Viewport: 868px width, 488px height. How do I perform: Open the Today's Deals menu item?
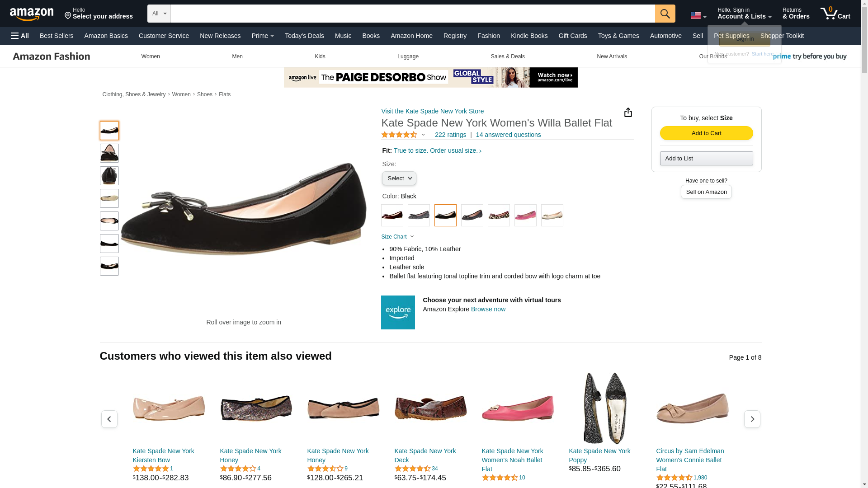coord(304,36)
